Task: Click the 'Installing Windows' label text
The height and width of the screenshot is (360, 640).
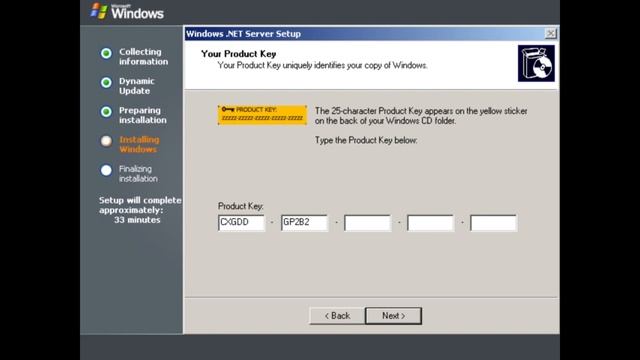Action: pos(139,144)
